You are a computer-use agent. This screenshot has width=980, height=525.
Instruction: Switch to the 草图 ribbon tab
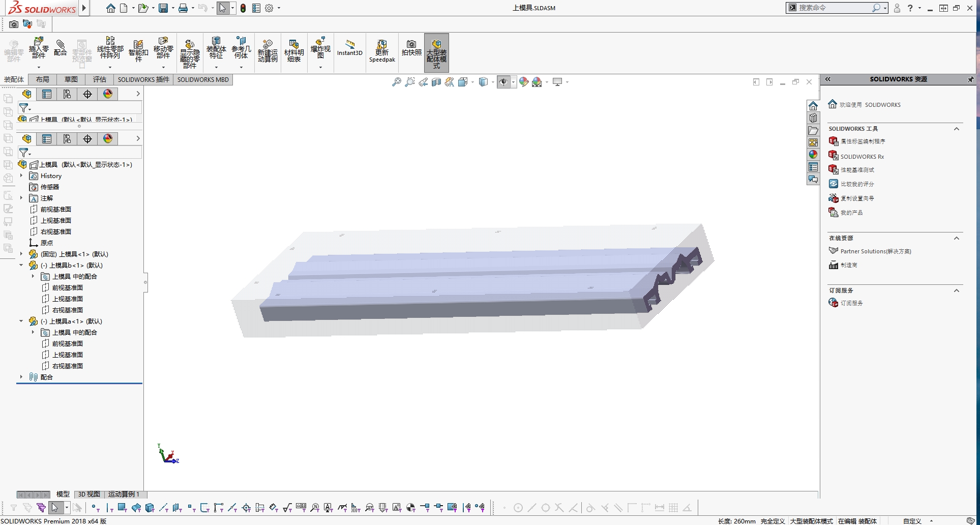[71, 79]
